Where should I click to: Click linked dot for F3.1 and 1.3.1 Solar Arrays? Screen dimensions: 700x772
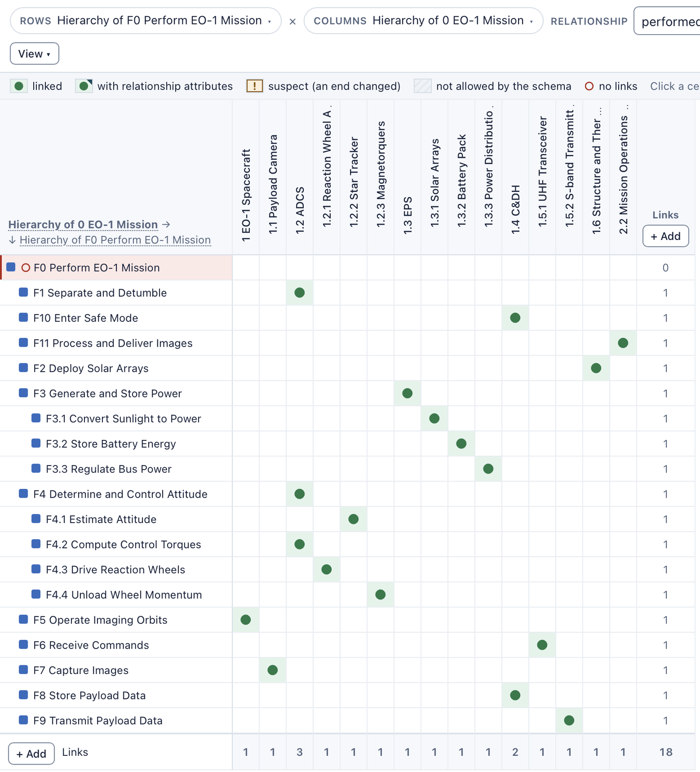coord(434,418)
